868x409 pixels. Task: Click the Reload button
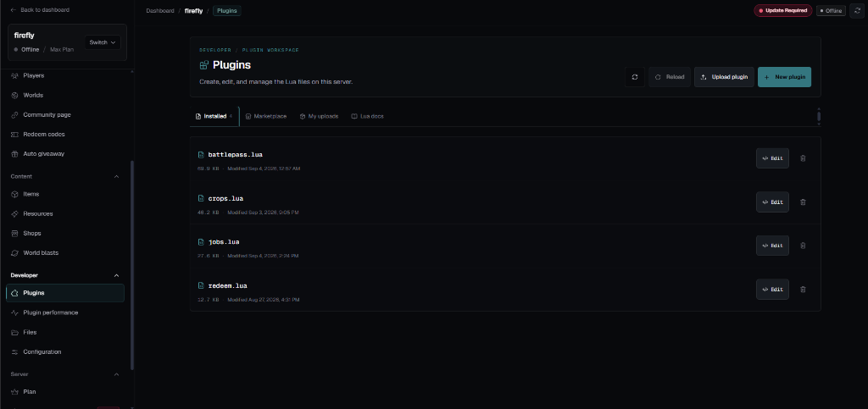670,77
